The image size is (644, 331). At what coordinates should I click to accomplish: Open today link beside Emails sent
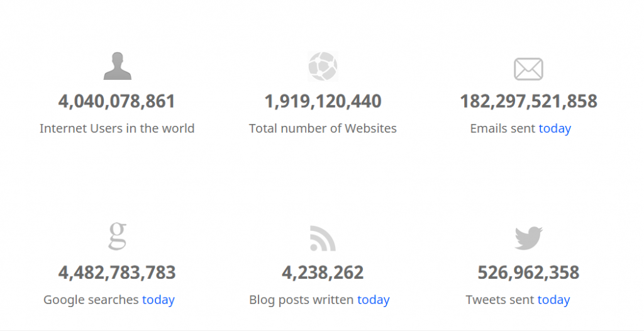pyautogui.click(x=555, y=129)
